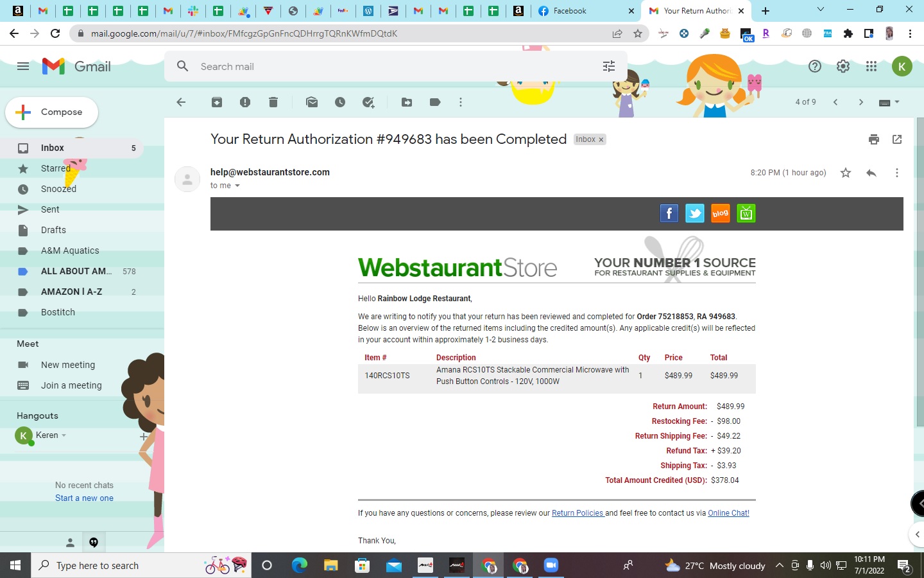Screen dimensions: 924x578
Task: Open the ALL ABOUT AM... label
Action: point(72,271)
